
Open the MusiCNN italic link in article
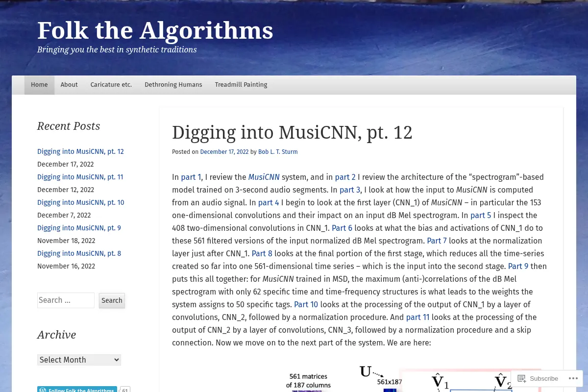point(264,177)
